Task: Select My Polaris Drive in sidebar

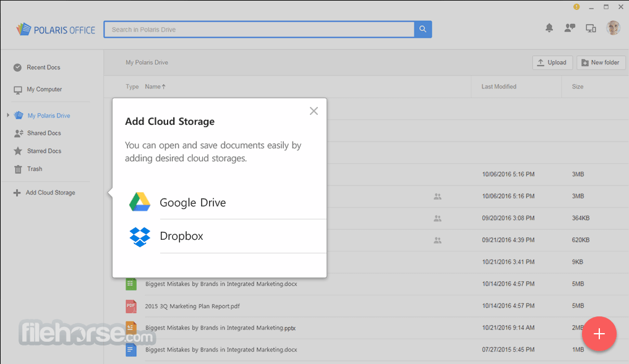Action: 48,116
